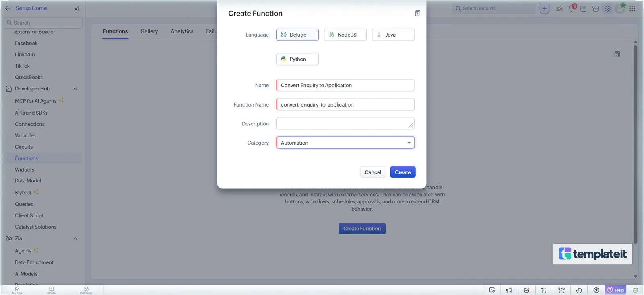Open Chats in bottom bar
The height and width of the screenshot is (295, 644).
pos(52,290)
